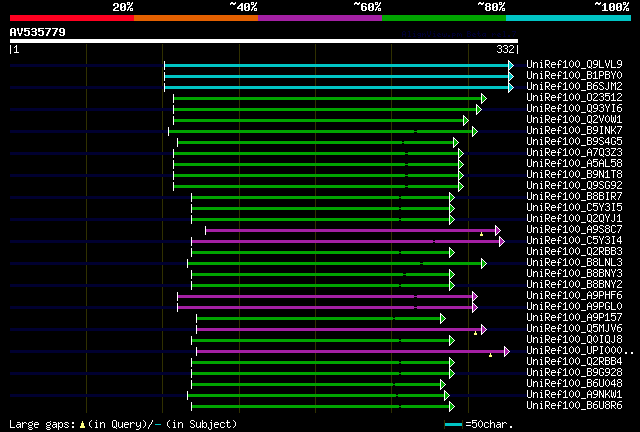This screenshot has width=640, height=432.
Task: Click label UniRef100_B6U048
Action: click(x=574, y=384)
